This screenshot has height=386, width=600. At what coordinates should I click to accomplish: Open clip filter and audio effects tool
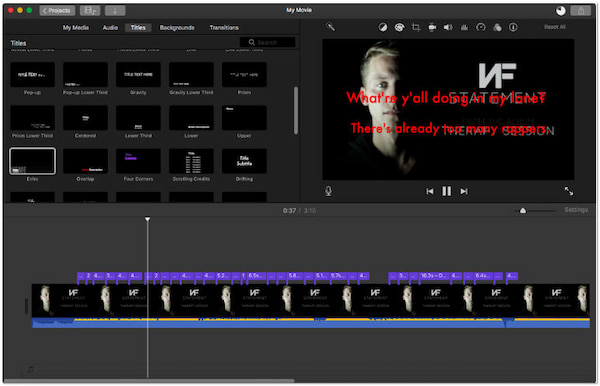pos(497,27)
